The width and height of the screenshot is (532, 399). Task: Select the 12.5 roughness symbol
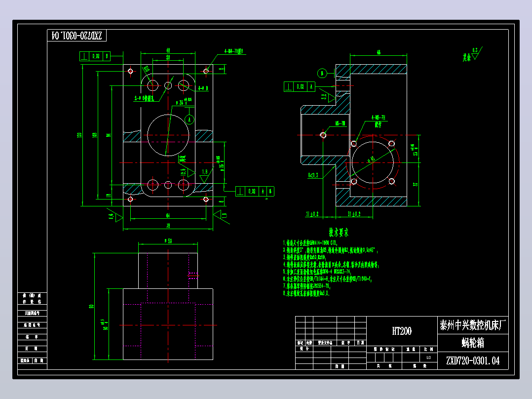(188, 172)
